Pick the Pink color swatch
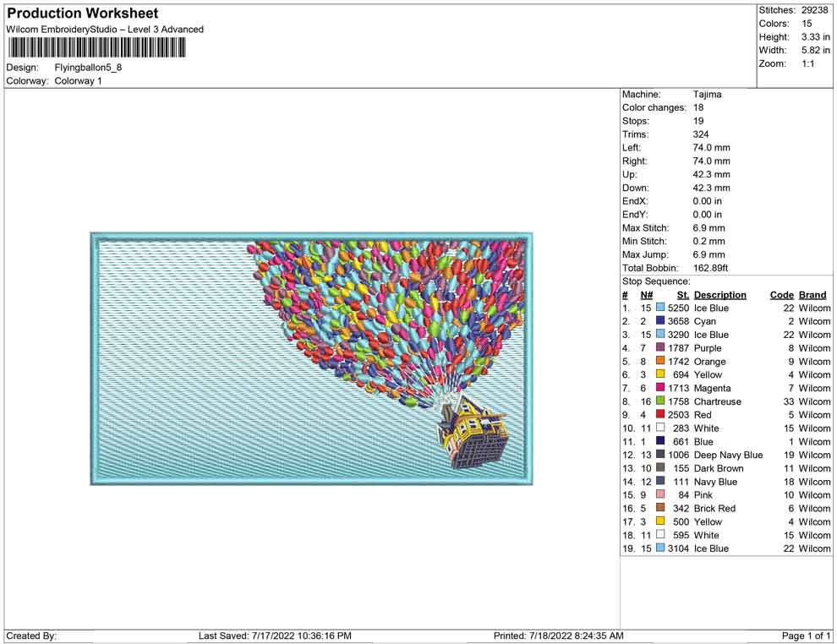 660,494
